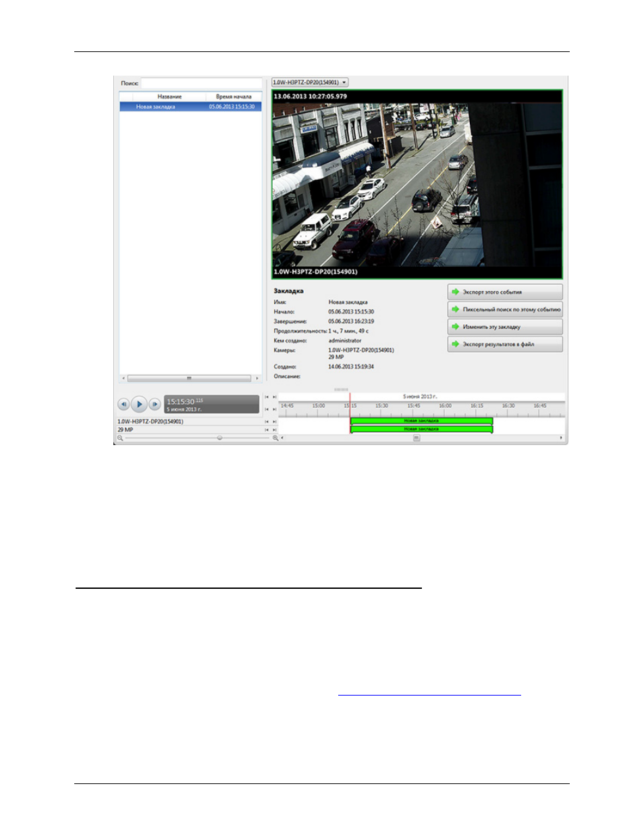Select the Новая закладка bookmark row

point(190,107)
